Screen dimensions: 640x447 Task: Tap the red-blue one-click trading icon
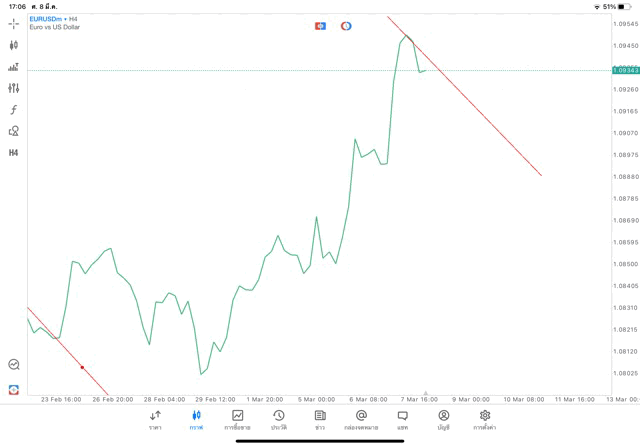coord(320,25)
